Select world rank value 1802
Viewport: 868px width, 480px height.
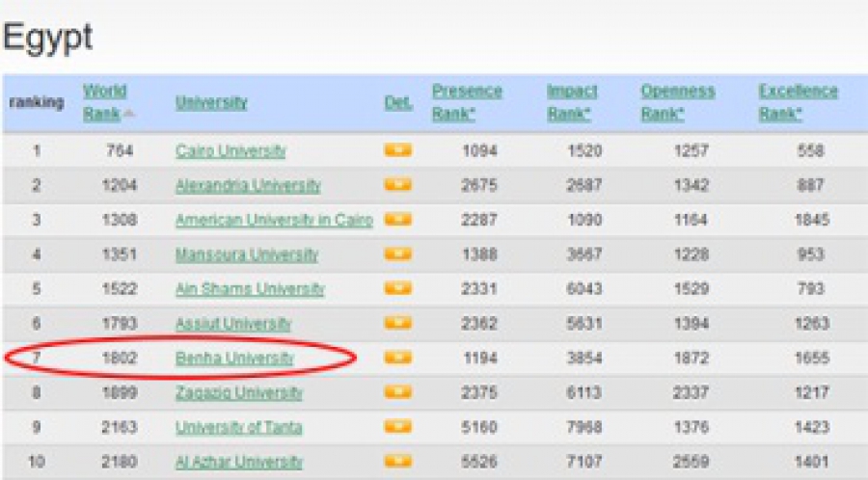120,359
